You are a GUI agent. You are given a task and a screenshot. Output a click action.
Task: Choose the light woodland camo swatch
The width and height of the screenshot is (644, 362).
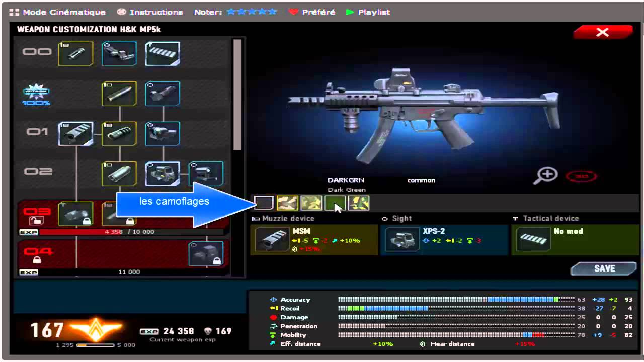tap(311, 203)
